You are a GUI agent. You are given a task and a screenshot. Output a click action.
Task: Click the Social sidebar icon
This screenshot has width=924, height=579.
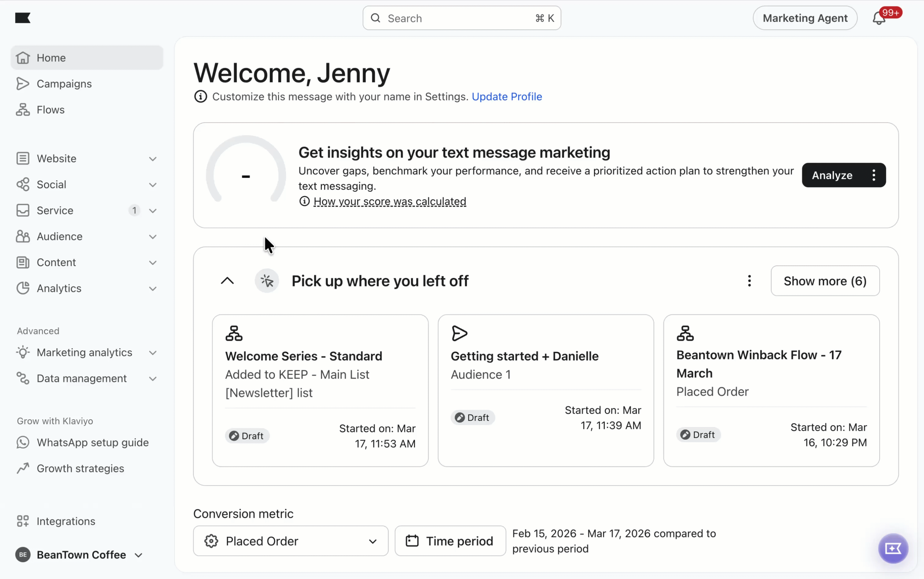23,184
